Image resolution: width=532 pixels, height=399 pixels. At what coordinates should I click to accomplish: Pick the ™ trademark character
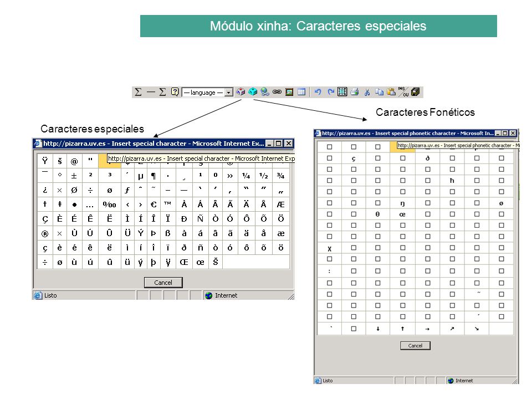click(167, 204)
